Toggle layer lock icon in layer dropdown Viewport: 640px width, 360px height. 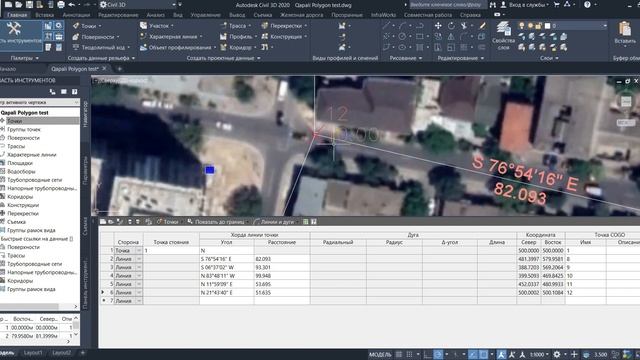point(538,26)
